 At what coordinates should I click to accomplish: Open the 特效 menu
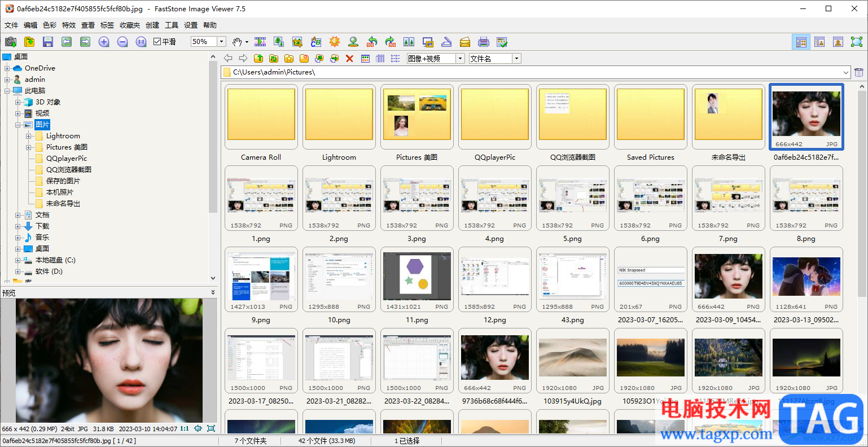coord(69,25)
